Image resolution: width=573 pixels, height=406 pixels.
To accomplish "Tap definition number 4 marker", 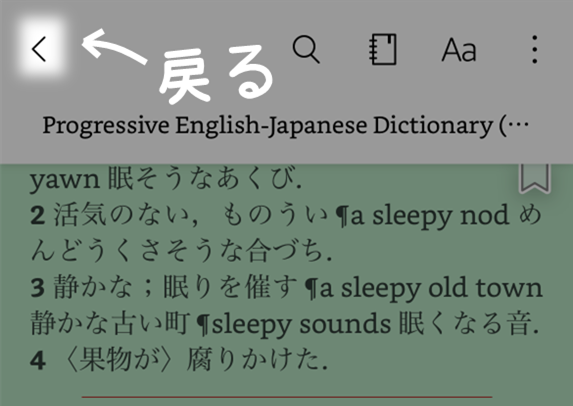I will click(x=38, y=361).
